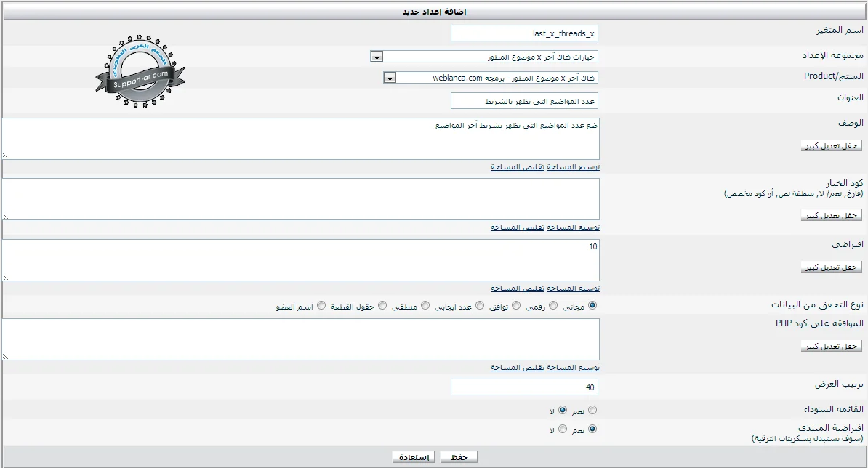868x468 pixels.
Task: Select the numeric (رقمي) validation radio
Action: click(x=554, y=306)
